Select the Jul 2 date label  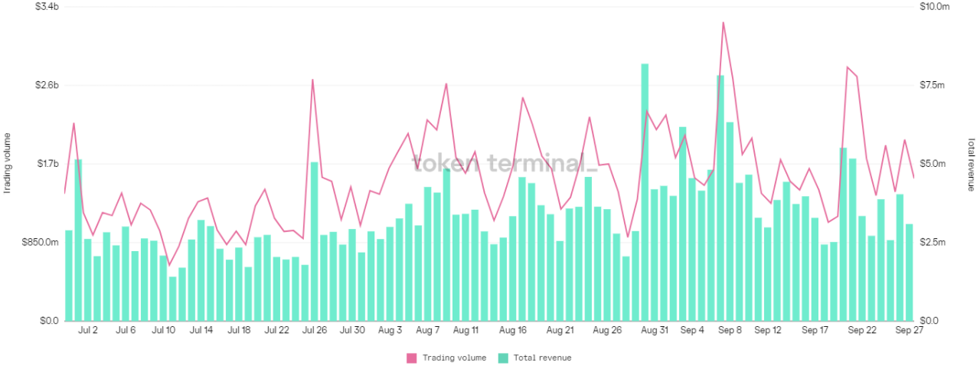(x=88, y=331)
